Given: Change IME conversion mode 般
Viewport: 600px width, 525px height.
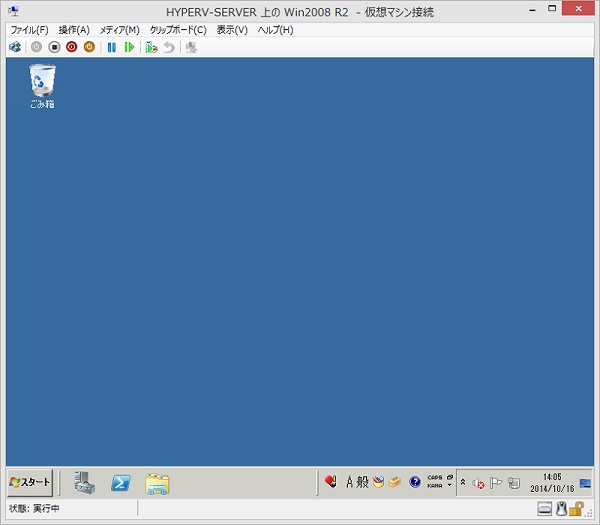Looking at the screenshot, I should tap(362, 482).
